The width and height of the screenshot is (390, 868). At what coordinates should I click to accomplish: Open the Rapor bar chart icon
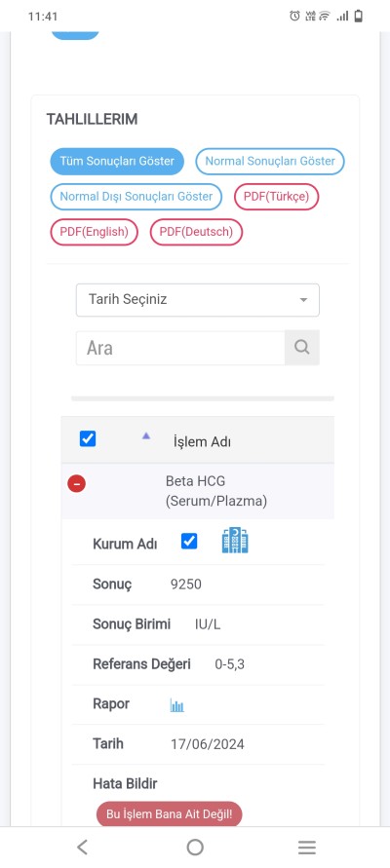pyautogui.click(x=176, y=705)
